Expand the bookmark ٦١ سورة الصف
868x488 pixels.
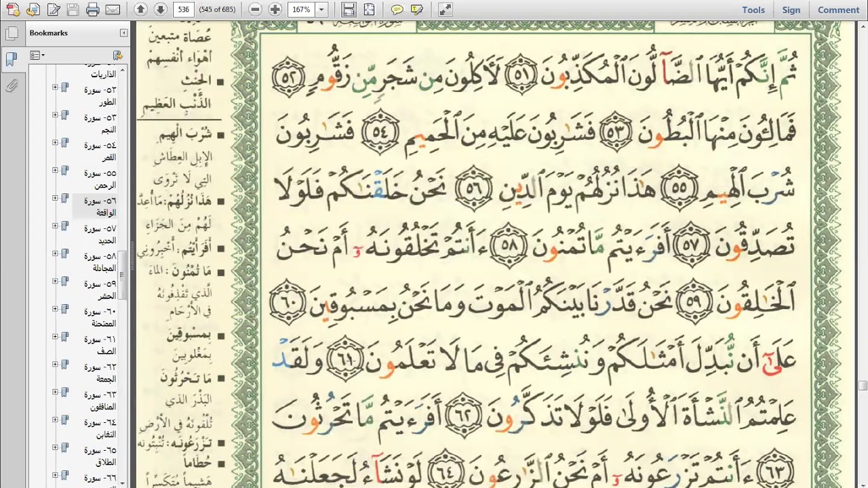coord(55,338)
